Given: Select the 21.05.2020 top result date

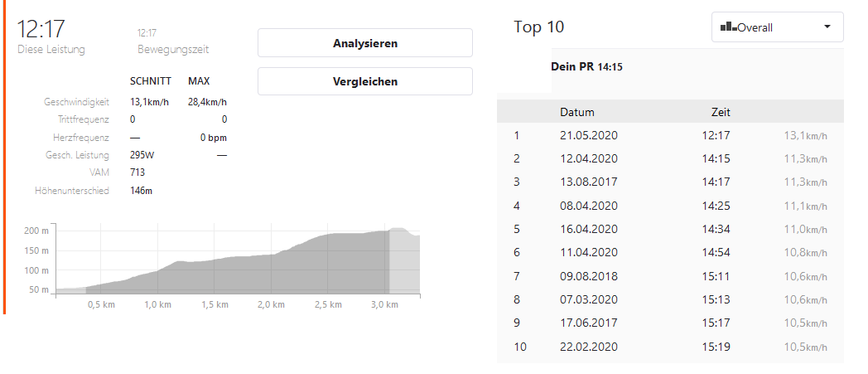Looking at the screenshot, I should (589, 135).
